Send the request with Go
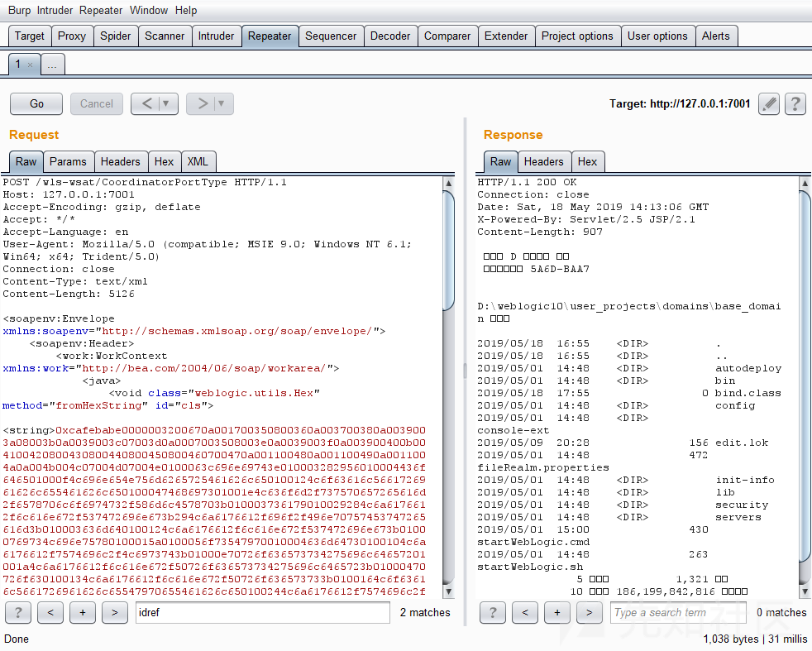The width and height of the screenshot is (812, 651). (x=36, y=104)
